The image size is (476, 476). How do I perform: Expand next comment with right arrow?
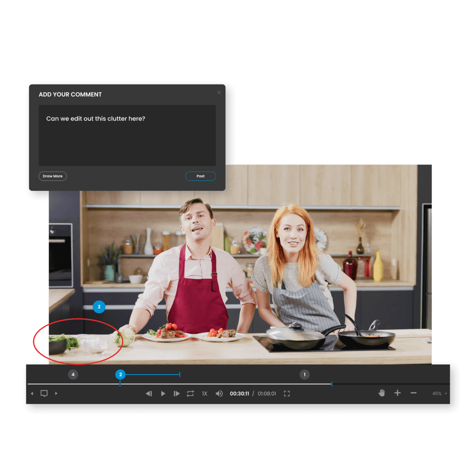coord(56,393)
